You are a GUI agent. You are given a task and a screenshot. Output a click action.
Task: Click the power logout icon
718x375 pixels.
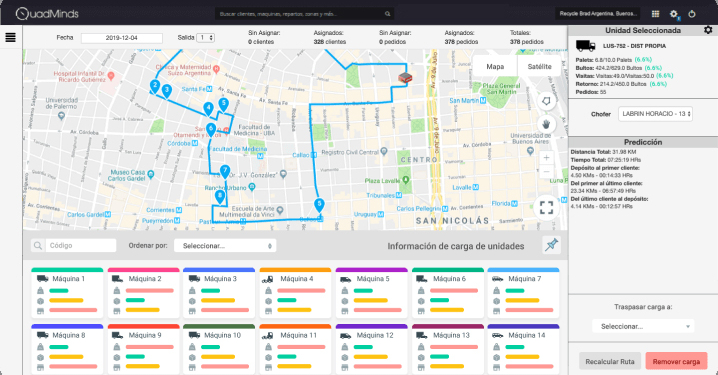click(692, 14)
